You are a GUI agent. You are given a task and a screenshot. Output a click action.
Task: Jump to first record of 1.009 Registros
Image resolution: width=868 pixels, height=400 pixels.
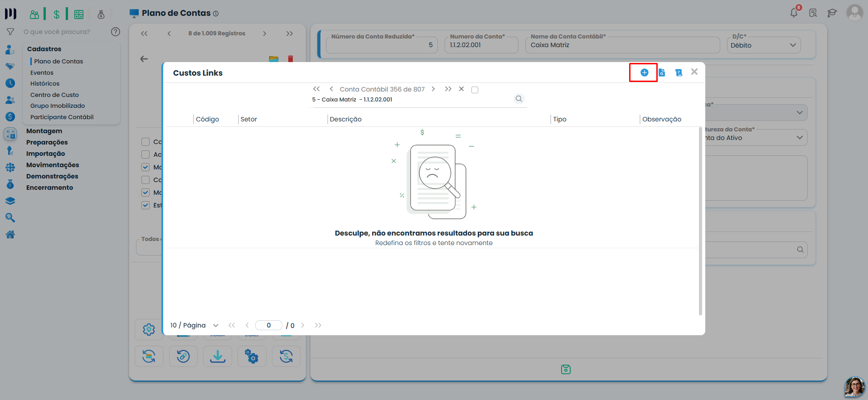(144, 34)
